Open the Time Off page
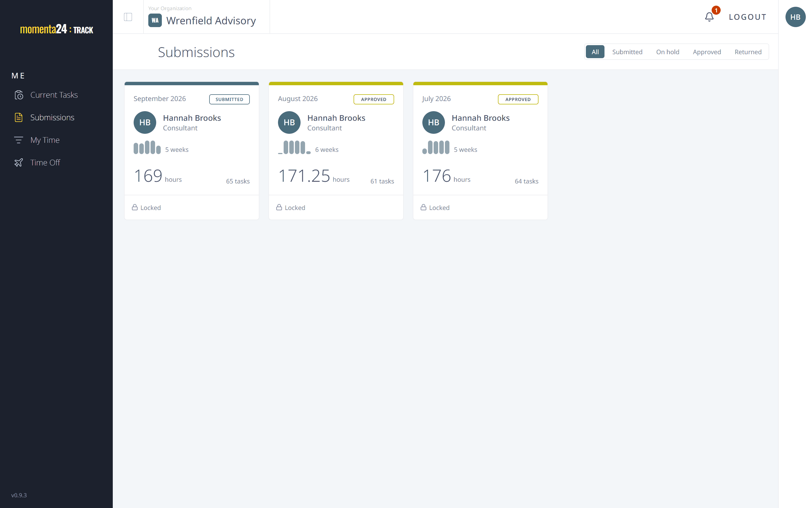The image size is (812, 508). [45, 163]
